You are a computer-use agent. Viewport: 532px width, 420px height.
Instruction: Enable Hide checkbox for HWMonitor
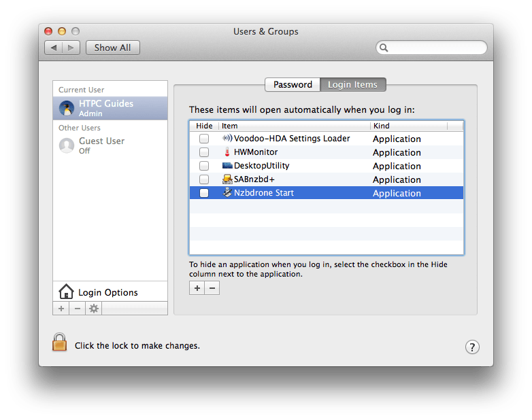(x=204, y=152)
